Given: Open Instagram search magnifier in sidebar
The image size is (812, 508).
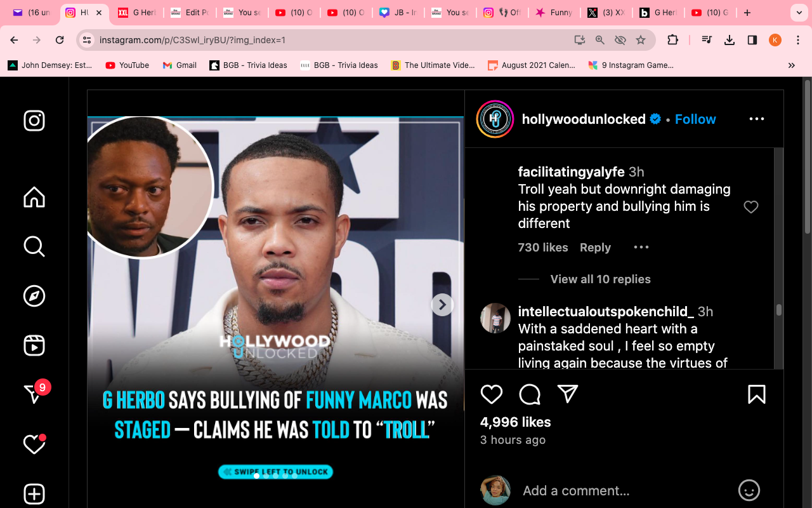Looking at the screenshot, I should pos(34,246).
